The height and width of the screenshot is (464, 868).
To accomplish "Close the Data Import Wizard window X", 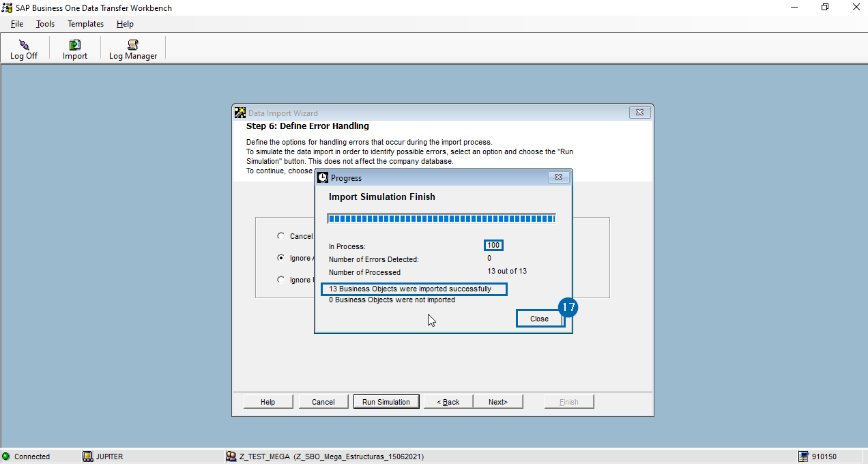I will pos(639,113).
